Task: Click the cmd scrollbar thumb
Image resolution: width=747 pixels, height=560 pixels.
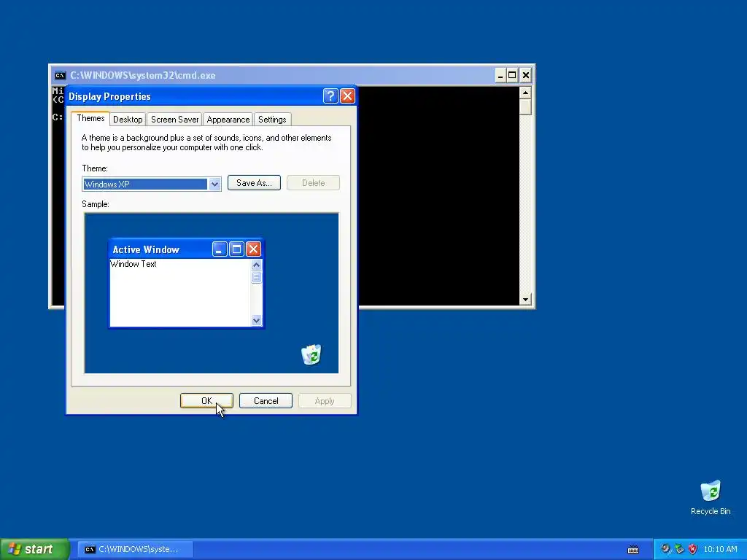Action: [525, 106]
